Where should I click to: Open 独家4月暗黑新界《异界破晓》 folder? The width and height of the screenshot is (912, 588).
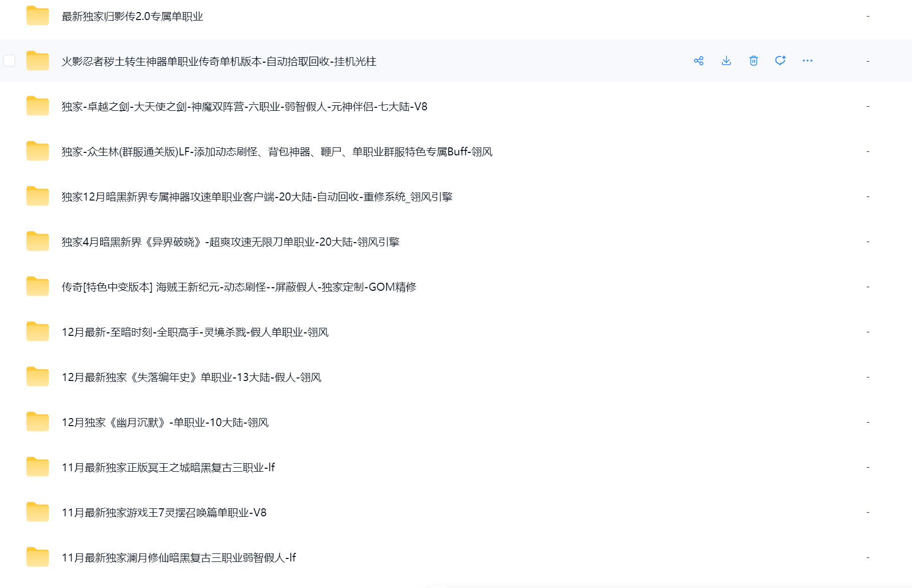[230, 242]
